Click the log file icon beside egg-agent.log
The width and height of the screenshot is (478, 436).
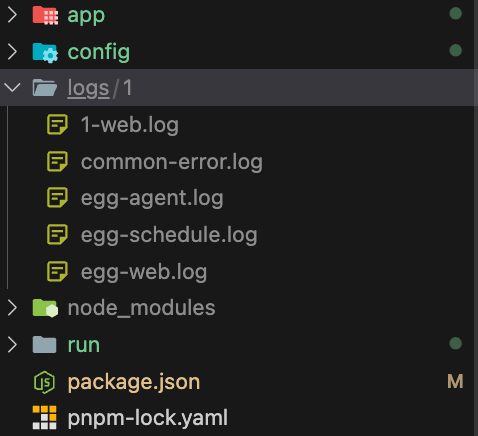pyautogui.click(x=57, y=198)
